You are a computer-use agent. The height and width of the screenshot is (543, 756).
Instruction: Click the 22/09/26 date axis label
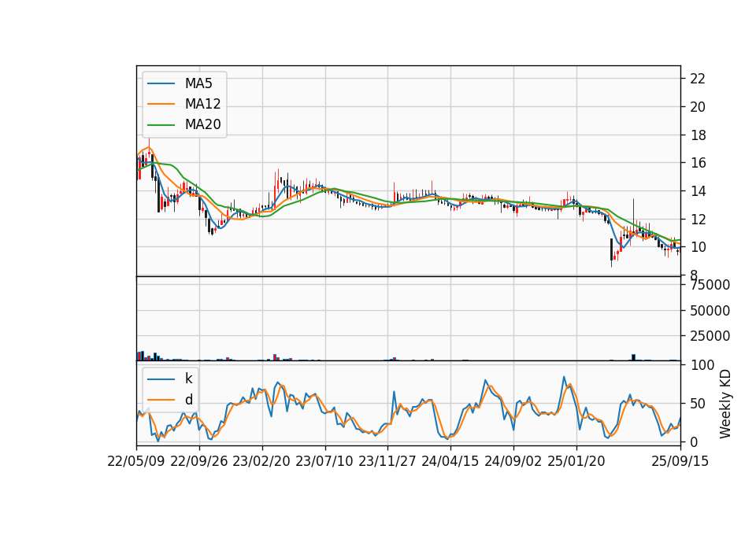coord(199,461)
